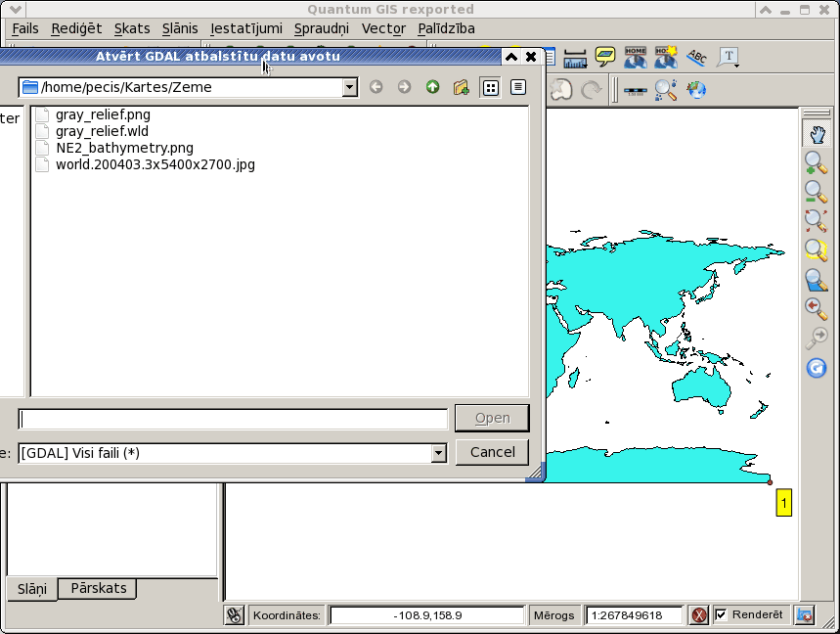Go to parent directory with green up arrow
Viewport: 840px width, 634px height.
[433, 87]
